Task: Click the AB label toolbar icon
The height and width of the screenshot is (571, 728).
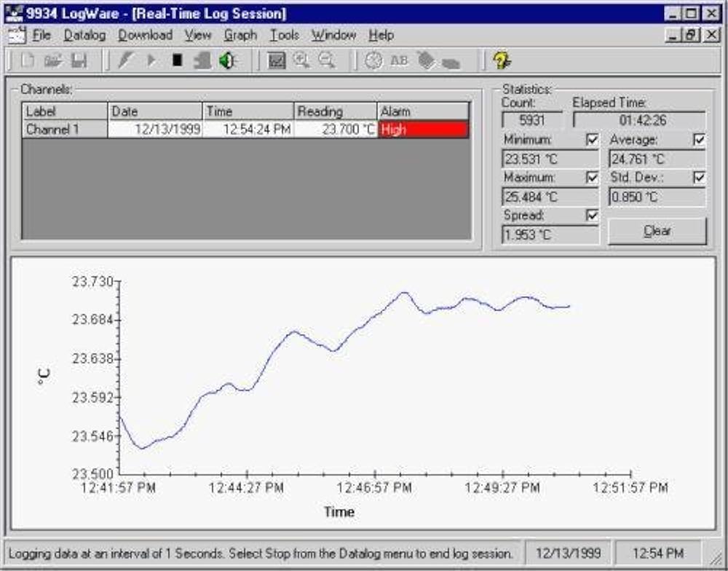Action: pyautogui.click(x=399, y=61)
